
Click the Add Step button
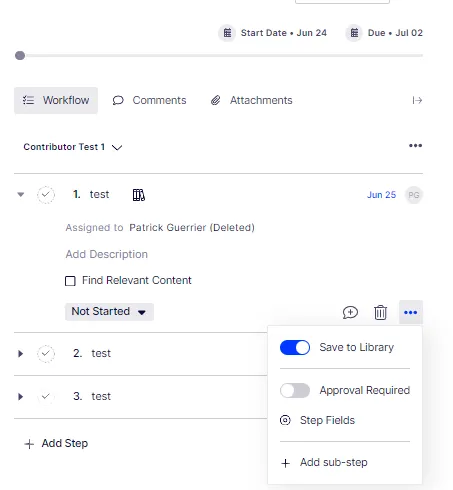(56, 444)
